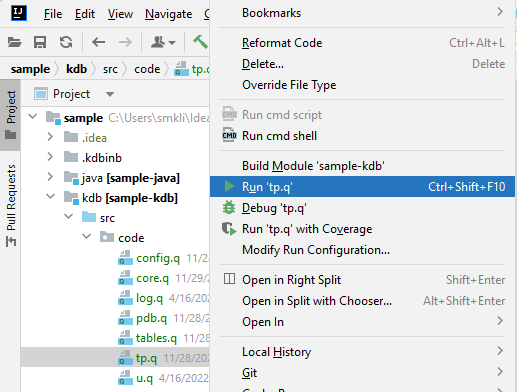Click the Forward arrow toolbar icon
Viewport: 517px width, 392px height.
pyautogui.click(x=125, y=42)
